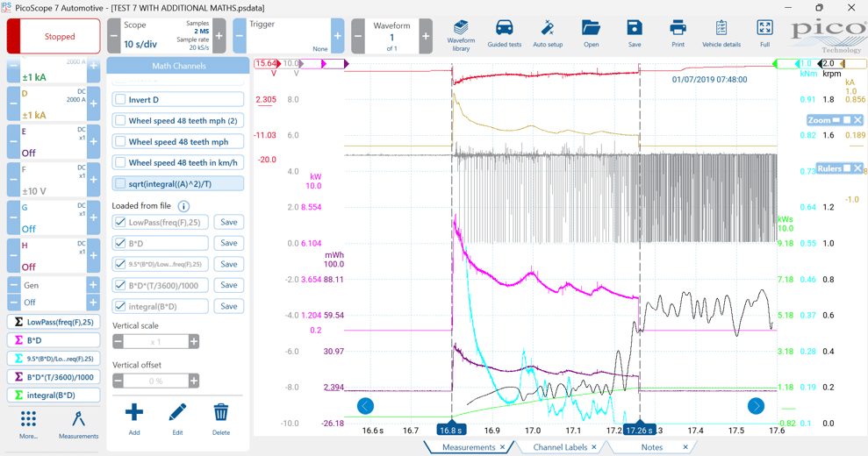The height and width of the screenshot is (456, 868).
Task: Increase scope time per division
Action: 219,36
